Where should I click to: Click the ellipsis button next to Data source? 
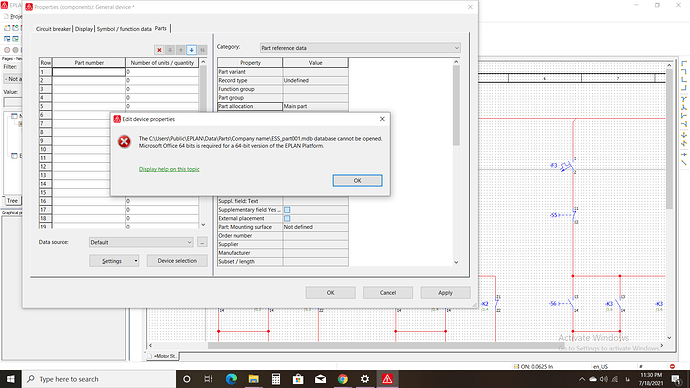click(x=202, y=242)
